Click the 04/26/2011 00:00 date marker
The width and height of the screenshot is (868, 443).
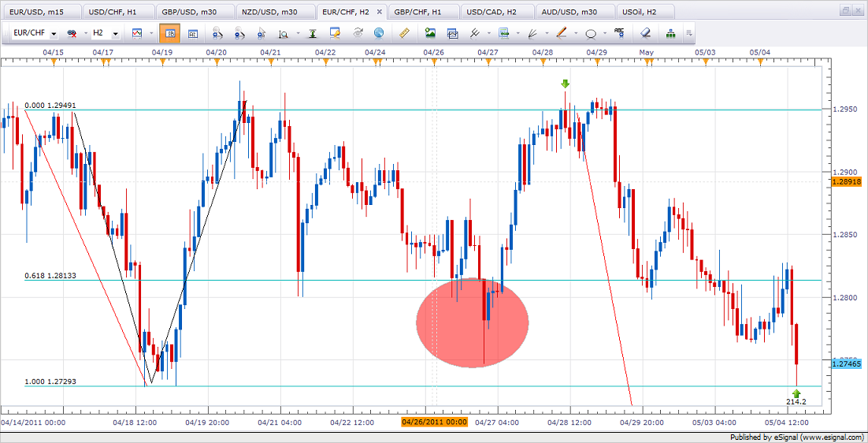tap(434, 423)
